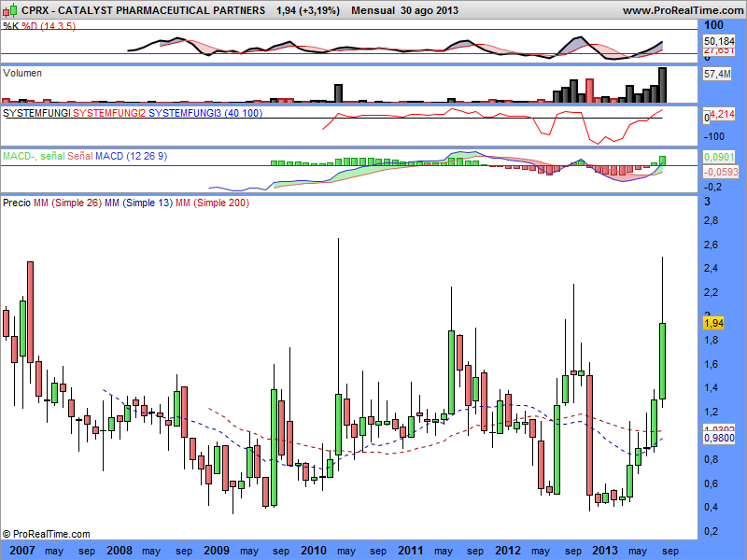Select the 50,184 stochastic value box
Screen dimensions: 747x560
click(719, 41)
